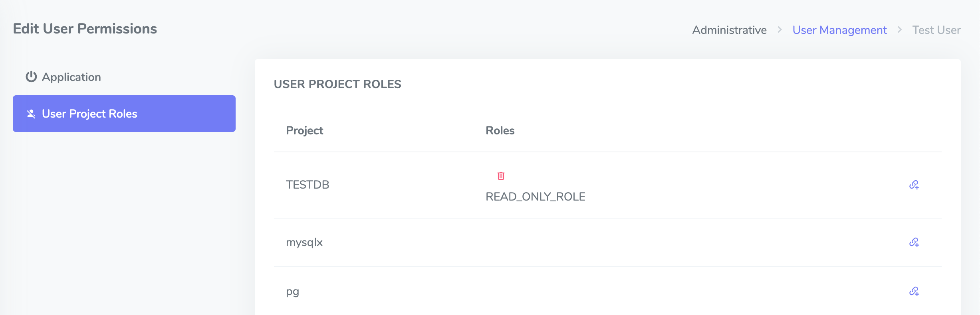Viewport: 980px width, 315px height.
Task: Click the user icon in User Project Roles
Action: tap(31, 114)
